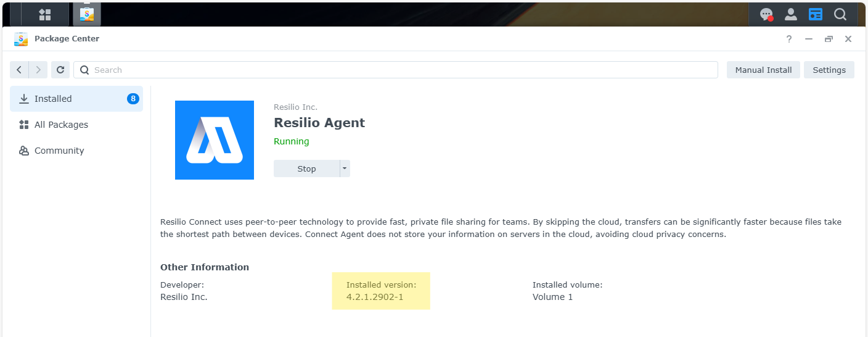Open the help question mark icon

click(x=789, y=39)
